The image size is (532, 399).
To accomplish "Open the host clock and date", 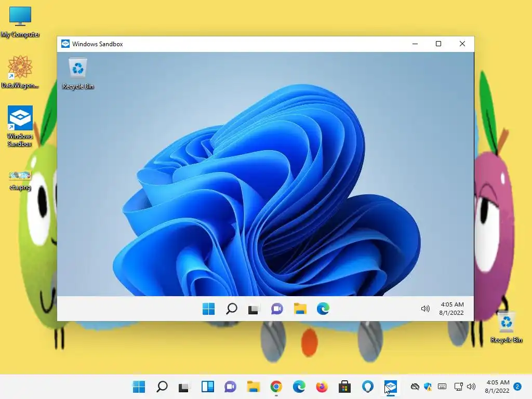I will (497, 387).
